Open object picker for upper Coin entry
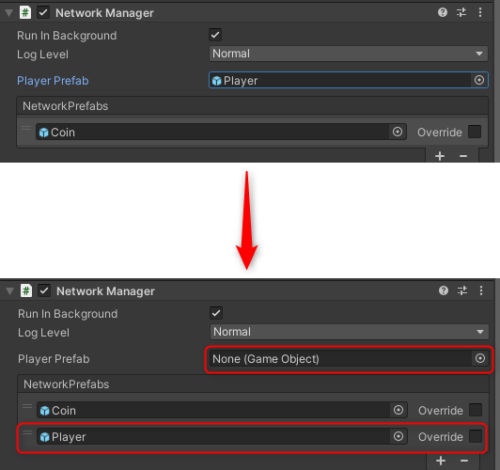The width and height of the screenshot is (500, 470). (x=397, y=132)
